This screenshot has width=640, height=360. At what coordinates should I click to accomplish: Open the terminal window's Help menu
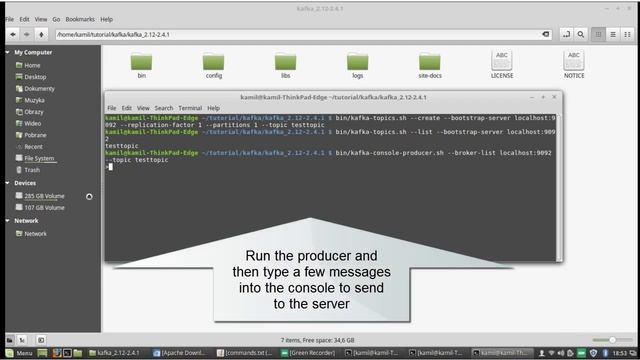tap(213, 108)
